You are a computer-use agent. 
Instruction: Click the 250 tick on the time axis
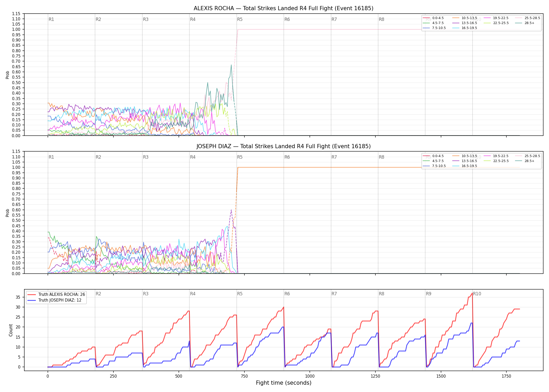pyautogui.click(x=113, y=376)
